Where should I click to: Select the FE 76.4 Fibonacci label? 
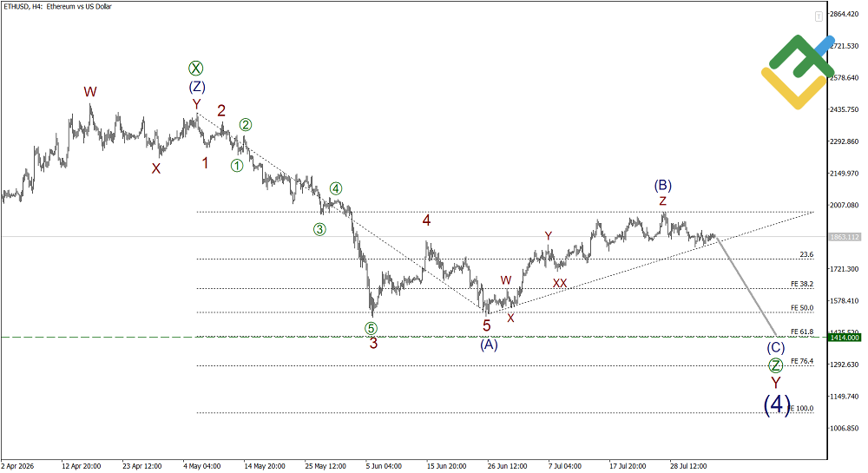(802, 361)
